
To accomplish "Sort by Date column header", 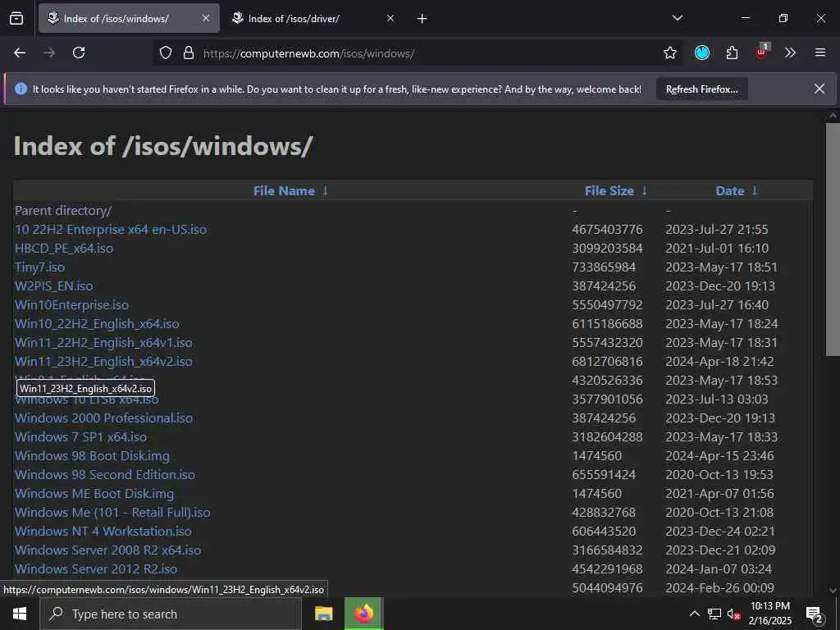I will coord(729,190).
